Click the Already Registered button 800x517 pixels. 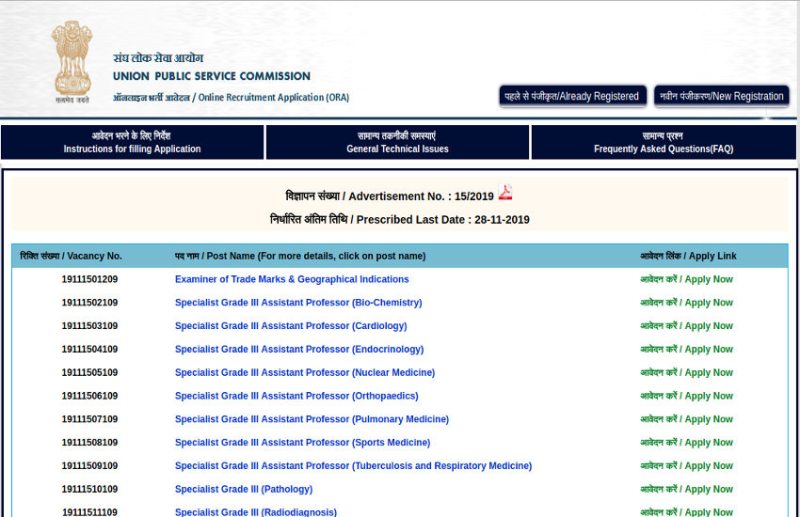coord(572,96)
